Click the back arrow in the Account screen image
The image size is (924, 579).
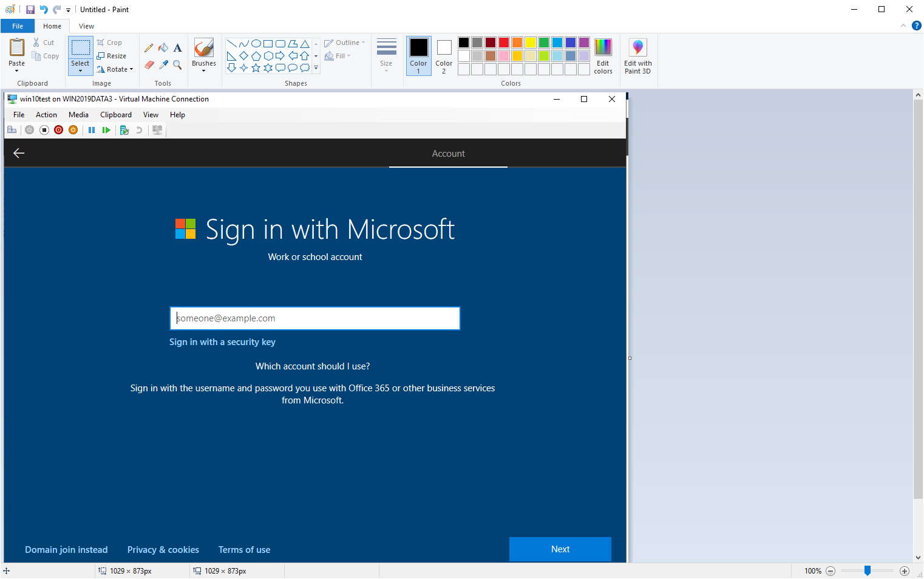tap(19, 153)
